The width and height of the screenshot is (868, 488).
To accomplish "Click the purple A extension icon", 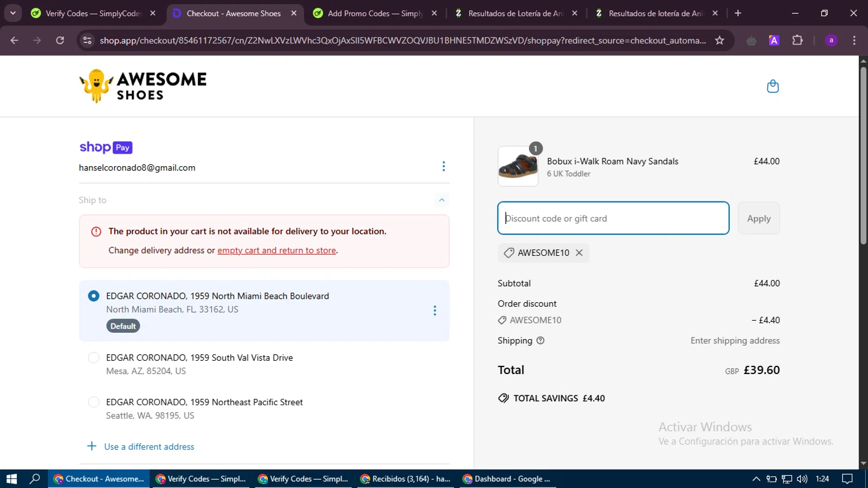I will pyautogui.click(x=774, y=41).
